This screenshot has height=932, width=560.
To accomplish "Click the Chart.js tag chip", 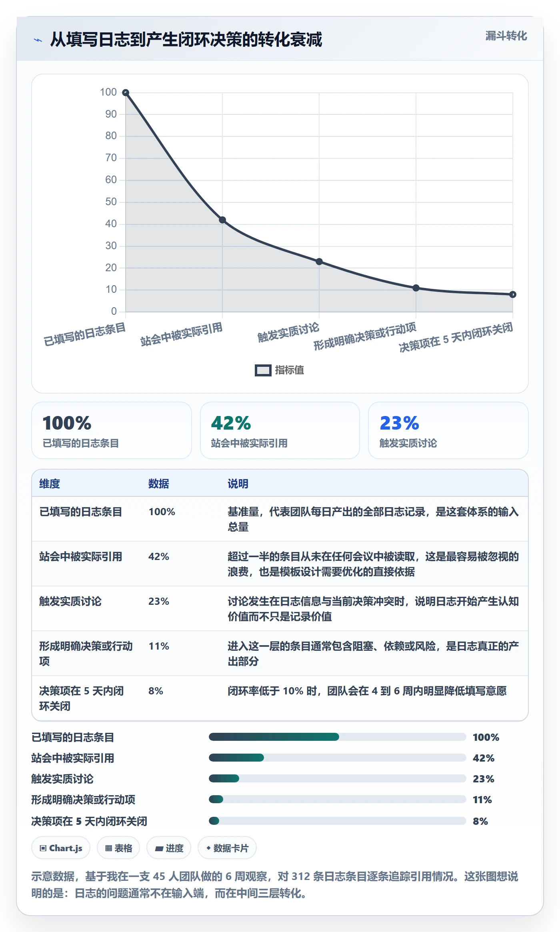I will point(61,848).
